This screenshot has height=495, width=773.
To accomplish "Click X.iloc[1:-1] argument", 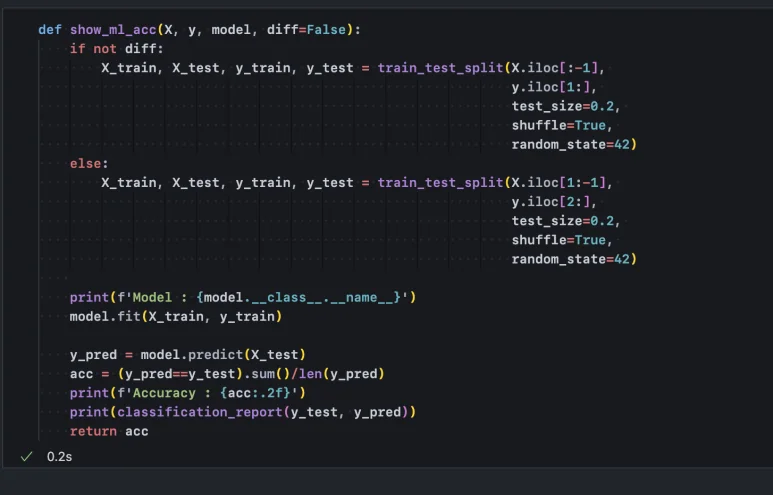I will 559,182.
